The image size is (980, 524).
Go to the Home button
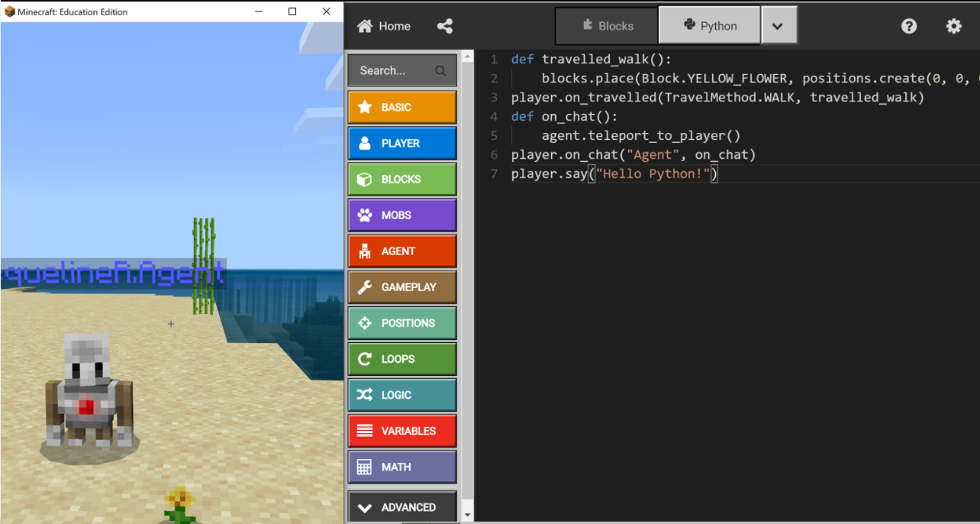point(384,26)
